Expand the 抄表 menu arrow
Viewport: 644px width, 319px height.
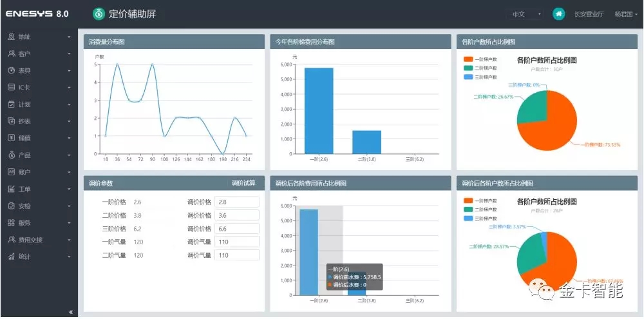coord(69,121)
